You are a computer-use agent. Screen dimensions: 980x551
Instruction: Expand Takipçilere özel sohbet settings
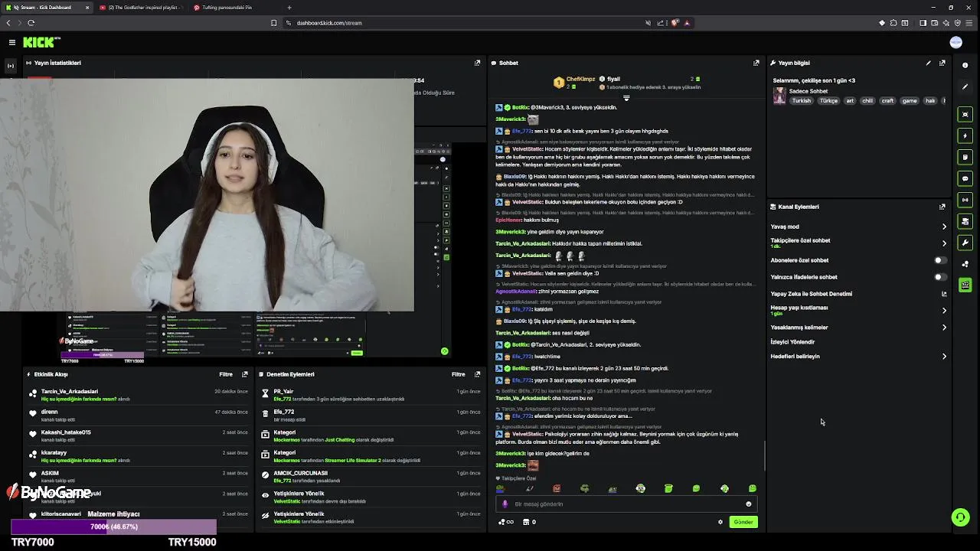pyautogui.click(x=943, y=243)
